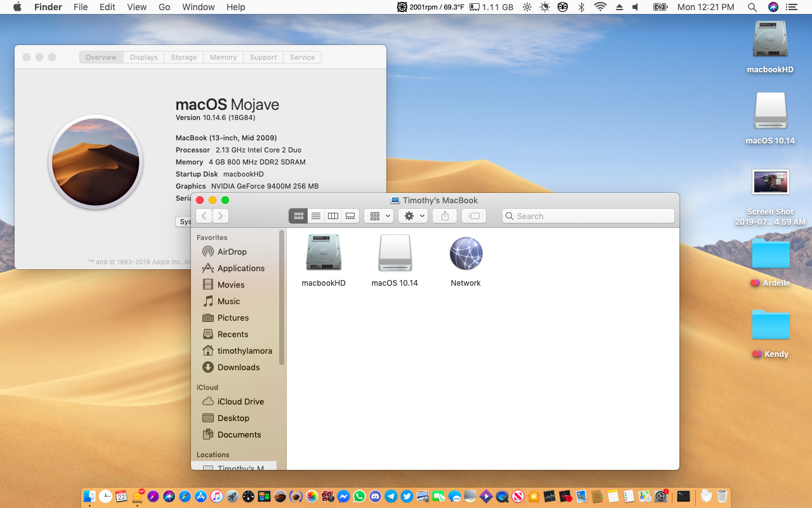Click the fan speed temperature monitor
The width and height of the screenshot is (812, 508).
click(x=430, y=7)
